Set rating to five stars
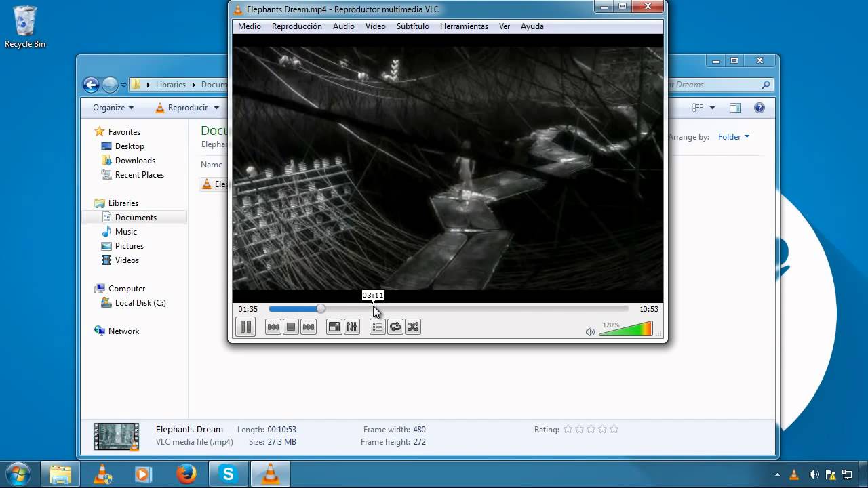 (614, 429)
